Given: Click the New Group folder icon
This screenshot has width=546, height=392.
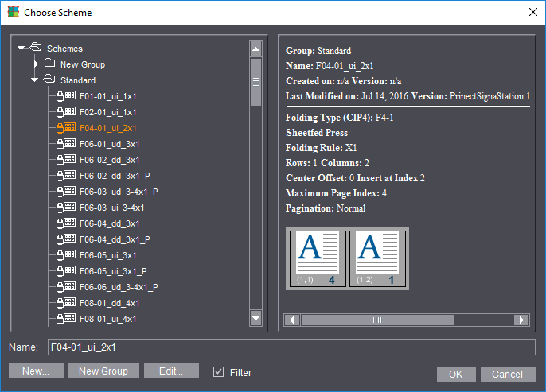Looking at the screenshot, I should (x=49, y=64).
